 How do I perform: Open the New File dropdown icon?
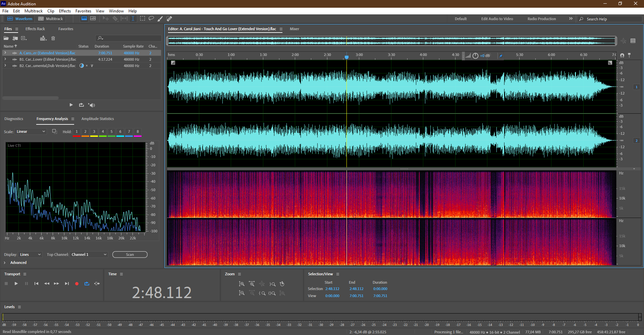coord(24,38)
